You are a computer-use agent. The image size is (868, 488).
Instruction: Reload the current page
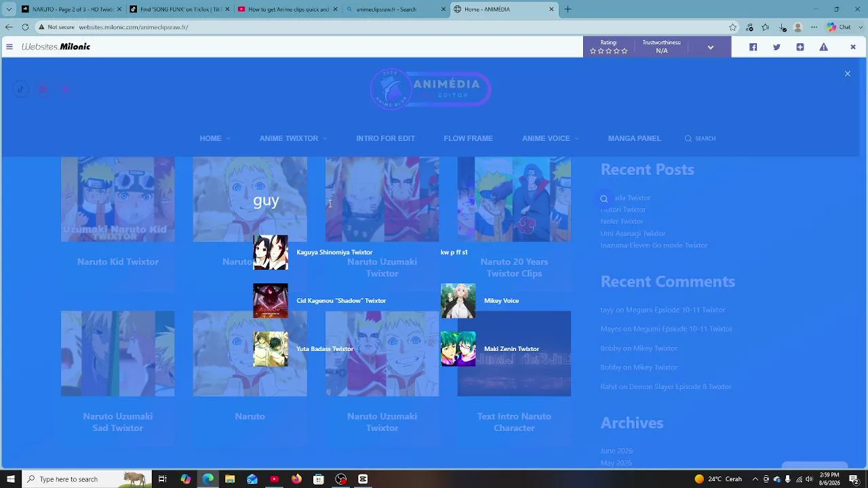[x=25, y=27]
